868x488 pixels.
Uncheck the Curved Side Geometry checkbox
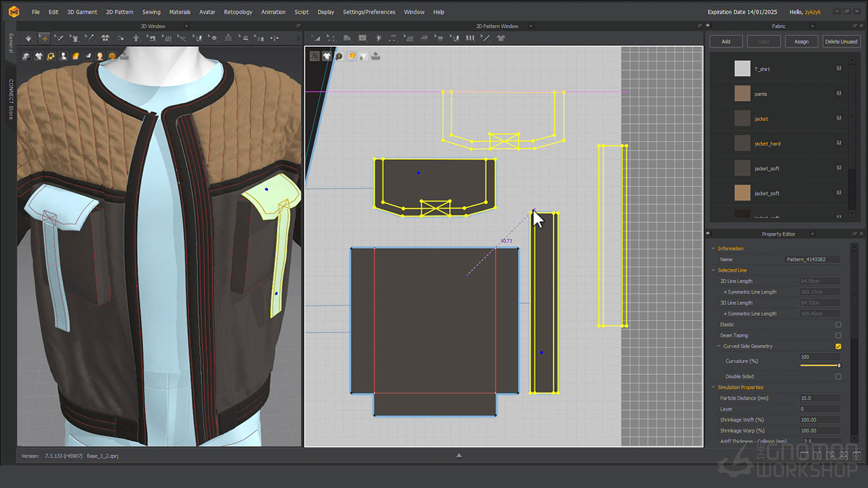click(838, 346)
